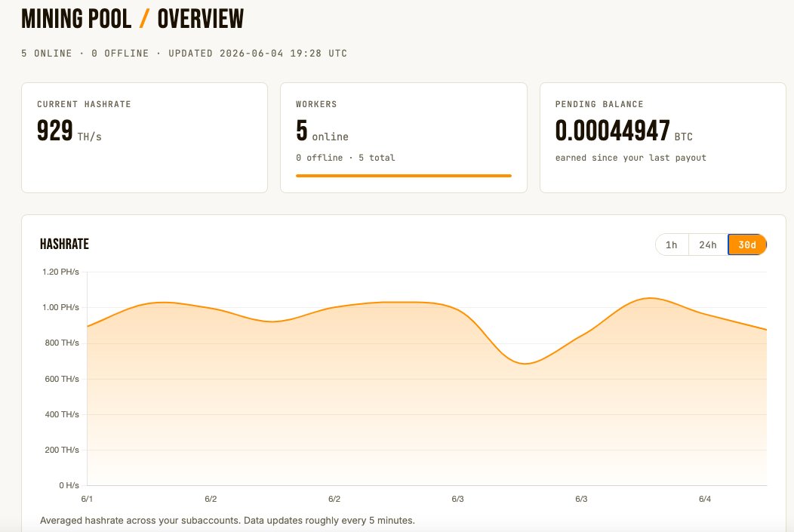Click the 6/4 date axis label

pyautogui.click(x=705, y=499)
